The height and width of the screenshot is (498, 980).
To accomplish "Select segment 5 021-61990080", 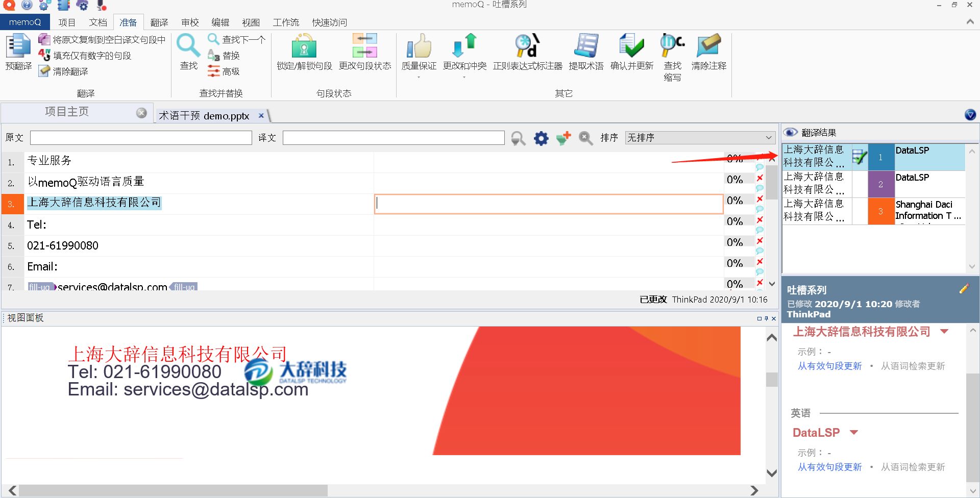I will [63, 245].
